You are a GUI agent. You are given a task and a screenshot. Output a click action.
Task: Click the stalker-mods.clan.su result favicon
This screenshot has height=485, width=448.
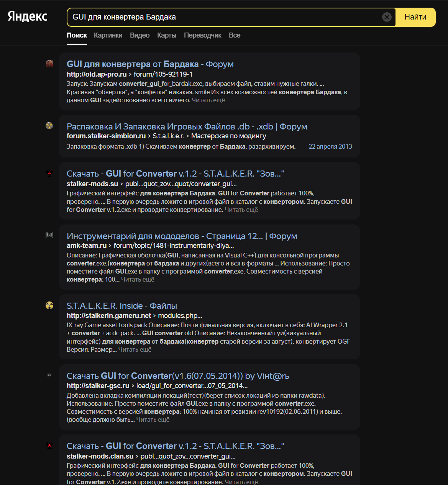coord(49,445)
